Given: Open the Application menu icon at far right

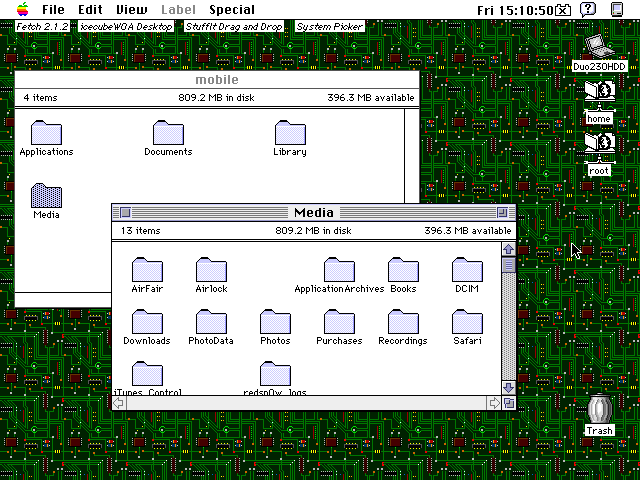Looking at the screenshot, I should 617,9.
